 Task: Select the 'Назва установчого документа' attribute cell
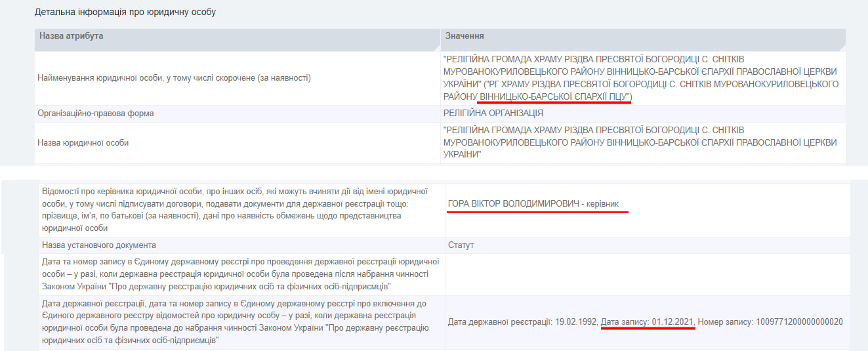click(x=242, y=245)
